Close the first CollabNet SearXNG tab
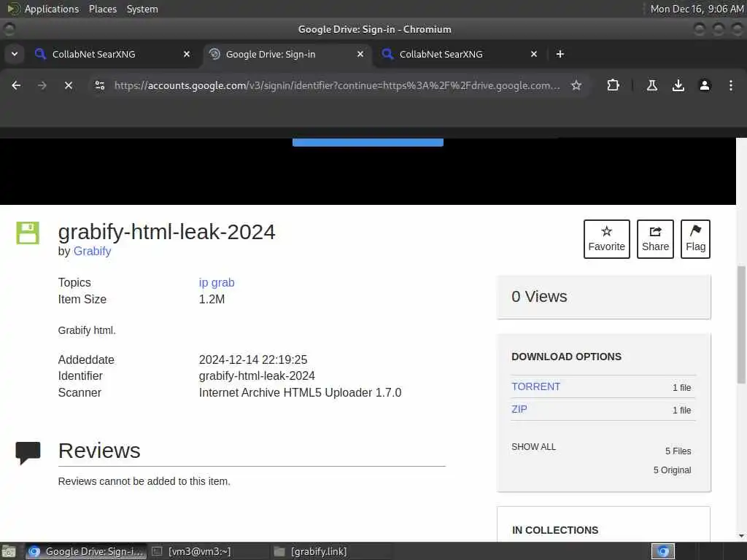 pos(187,54)
